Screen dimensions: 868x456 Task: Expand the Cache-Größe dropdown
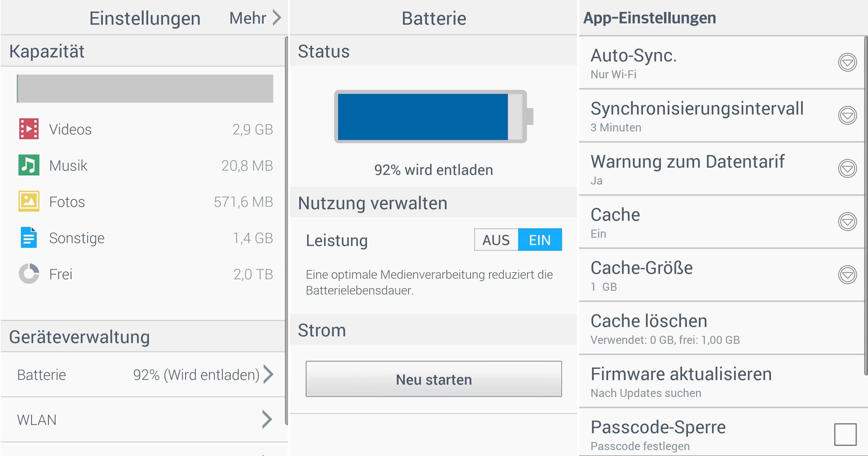coord(847,275)
